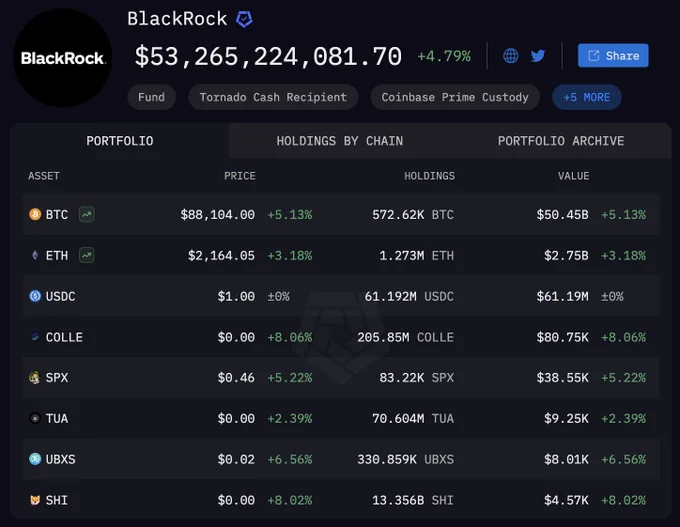Click the SPX price $0.46
Viewport: 680px width, 527px height.
tap(236, 378)
